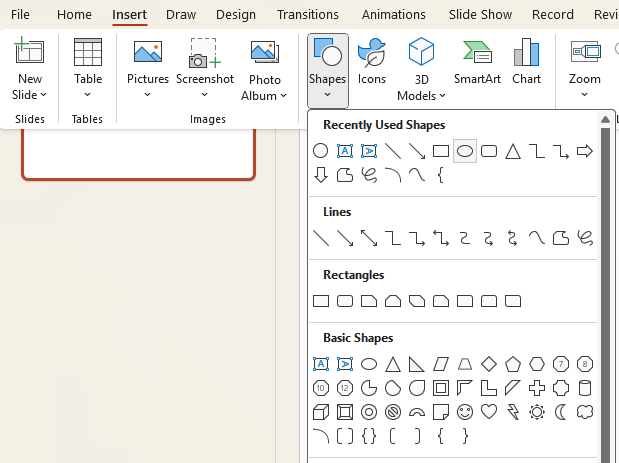Image resolution: width=619 pixels, height=463 pixels.
Task: Select the Moon shape
Action: (561, 412)
